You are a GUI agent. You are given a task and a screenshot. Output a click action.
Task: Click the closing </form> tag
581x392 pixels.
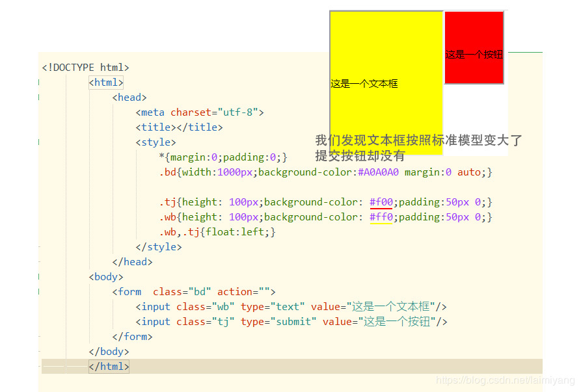tap(132, 337)
